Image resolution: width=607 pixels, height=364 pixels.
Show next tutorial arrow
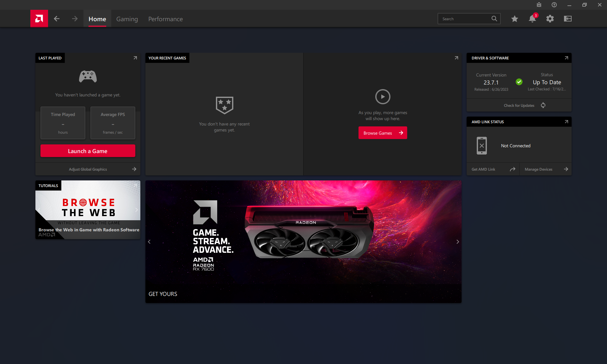137,210
